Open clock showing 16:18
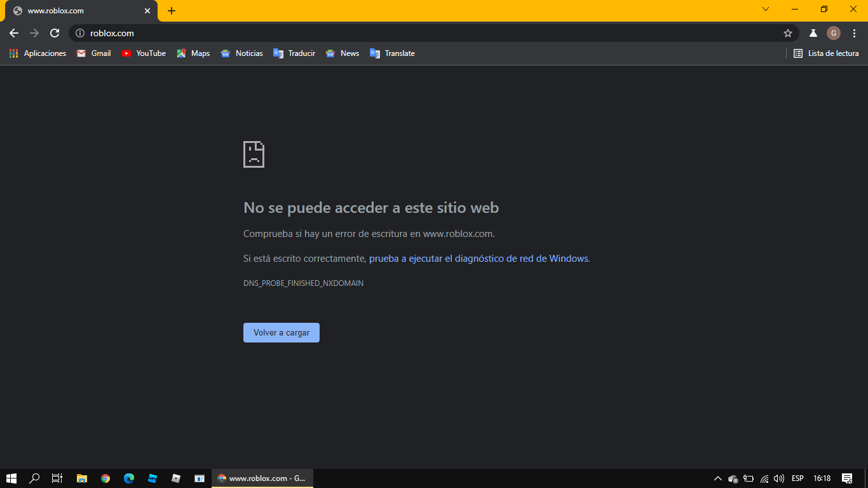 coord(822,478)
